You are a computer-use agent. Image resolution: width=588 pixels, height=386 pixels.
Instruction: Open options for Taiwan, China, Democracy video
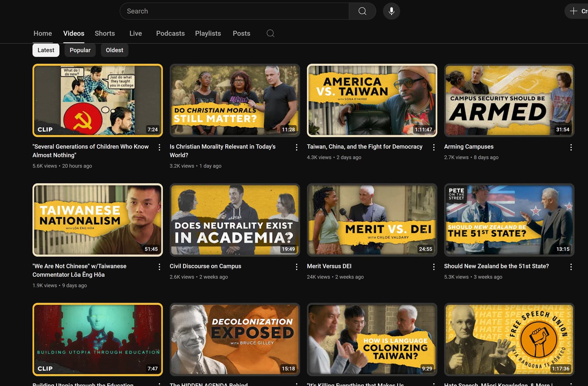[434, 147]
